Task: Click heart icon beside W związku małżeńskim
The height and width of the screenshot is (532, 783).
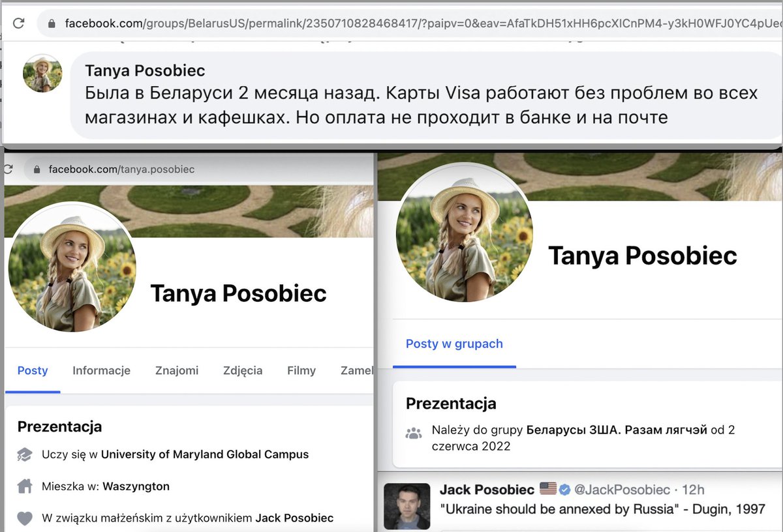Action: [x=25, y=518]
